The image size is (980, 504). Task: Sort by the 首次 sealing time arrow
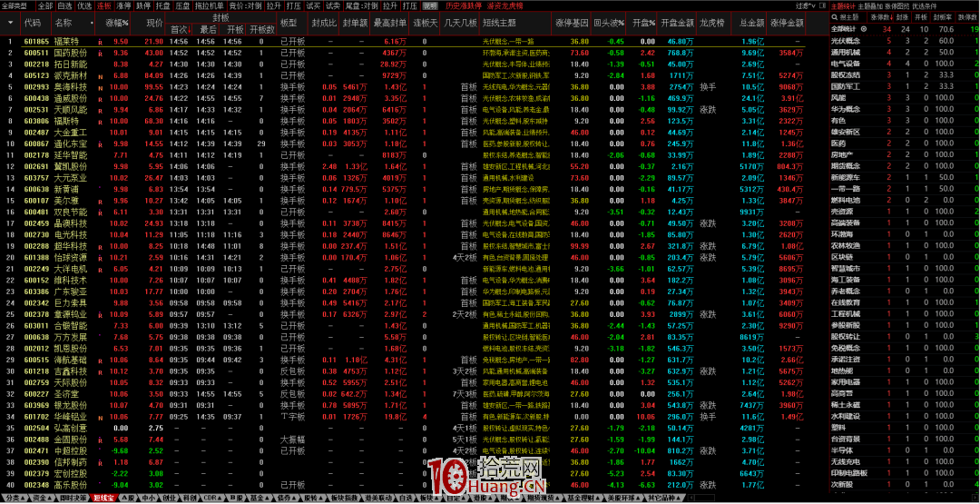[x=190, y=29]
